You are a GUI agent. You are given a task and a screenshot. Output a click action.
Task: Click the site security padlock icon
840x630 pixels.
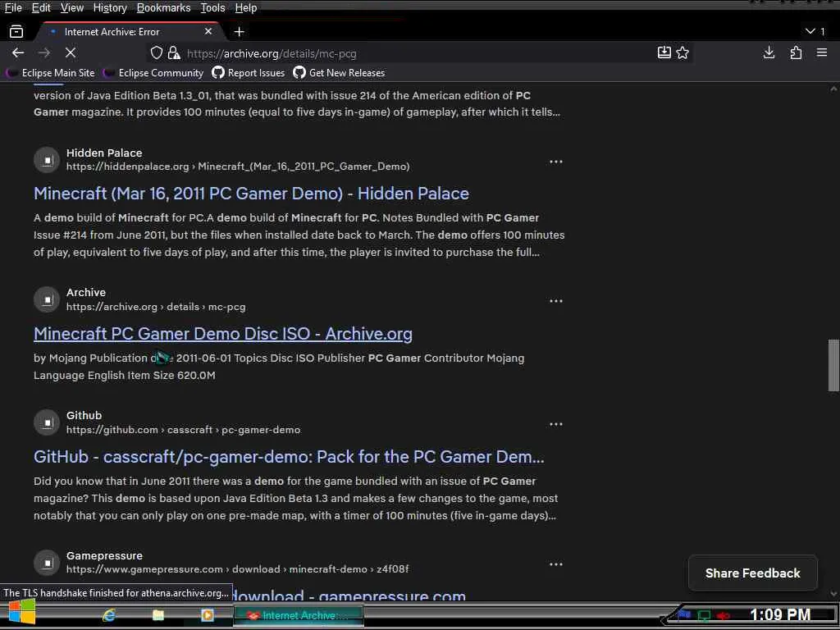(x=174, y=52)
